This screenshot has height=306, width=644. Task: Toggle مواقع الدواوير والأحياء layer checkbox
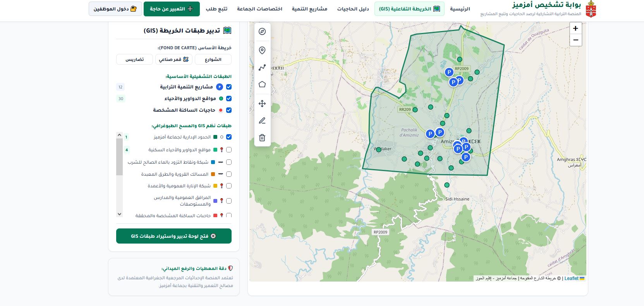[229, 99]
